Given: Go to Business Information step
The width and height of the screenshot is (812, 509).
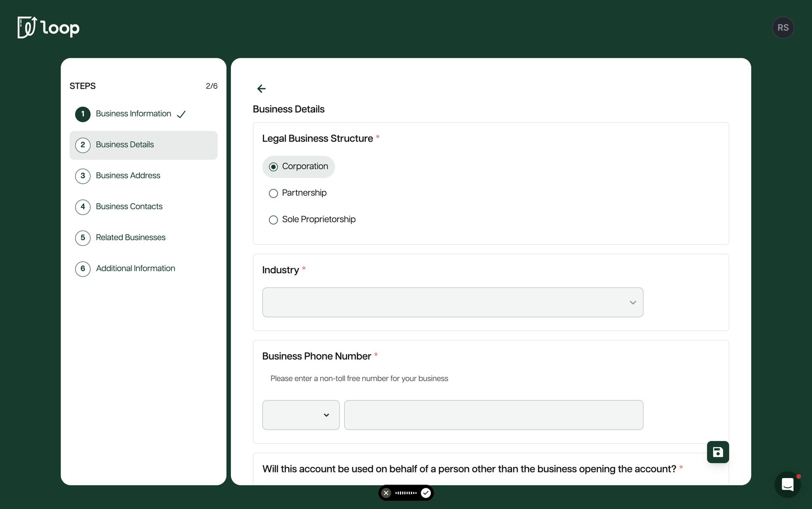Looking at the screenshot, I should tap(144, 114).
